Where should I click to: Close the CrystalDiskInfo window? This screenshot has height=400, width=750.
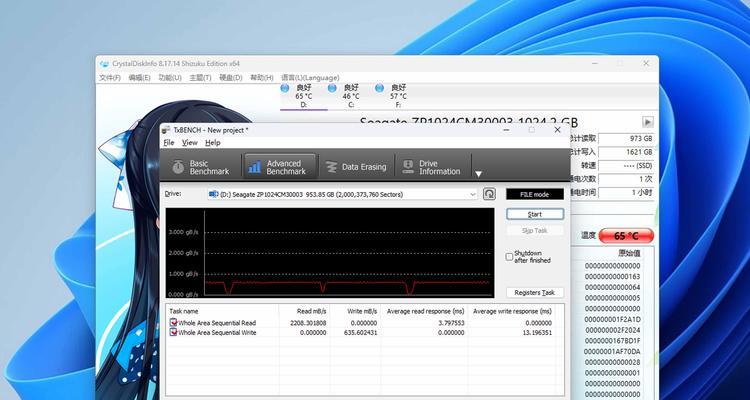[x=646, y=63]
